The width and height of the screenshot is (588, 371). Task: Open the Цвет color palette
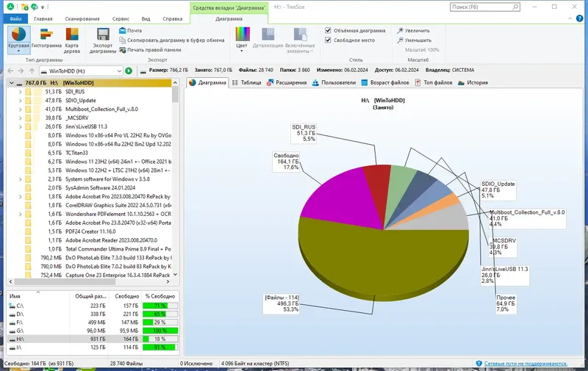click(242, 39)
